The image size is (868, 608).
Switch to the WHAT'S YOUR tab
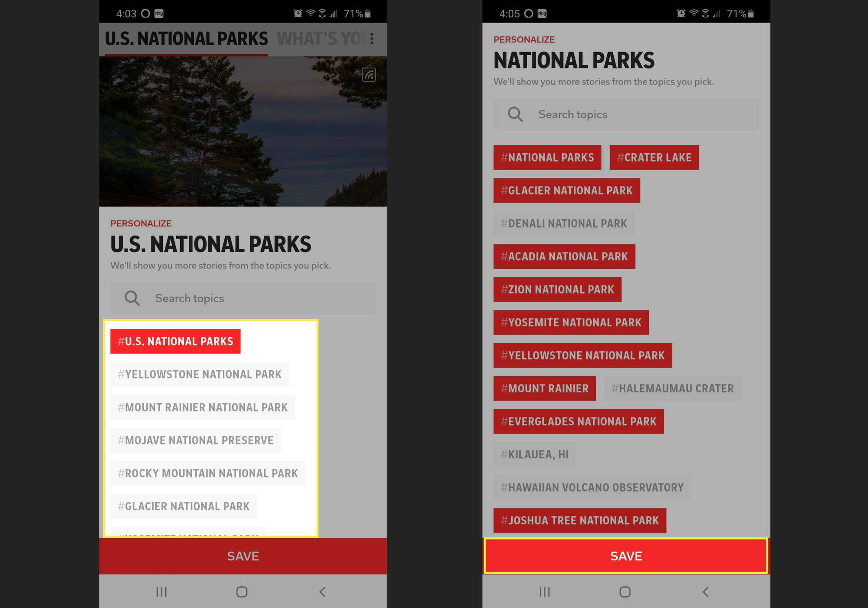pyautogui.click(x=322, y=39)
